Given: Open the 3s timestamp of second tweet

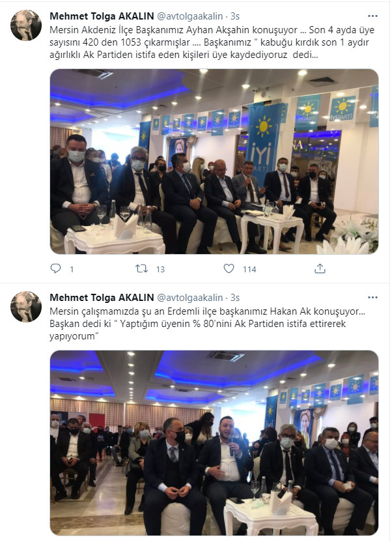Looking at the screenshot, I should 235,298.
